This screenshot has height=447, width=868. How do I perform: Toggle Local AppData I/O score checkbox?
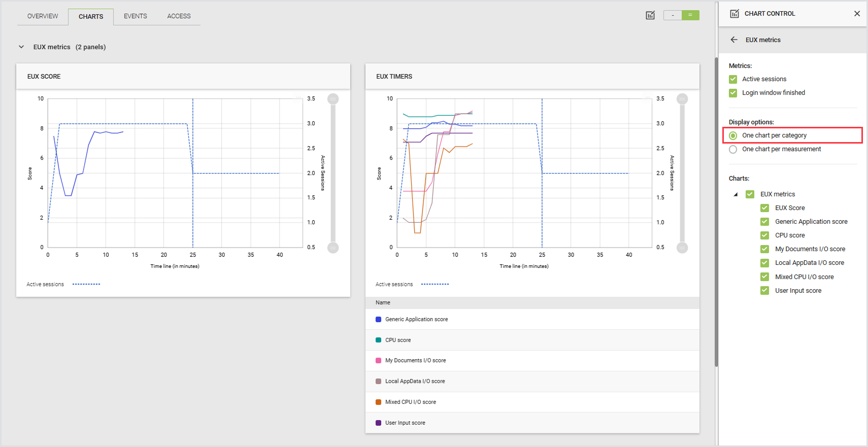tap(764, 263)
